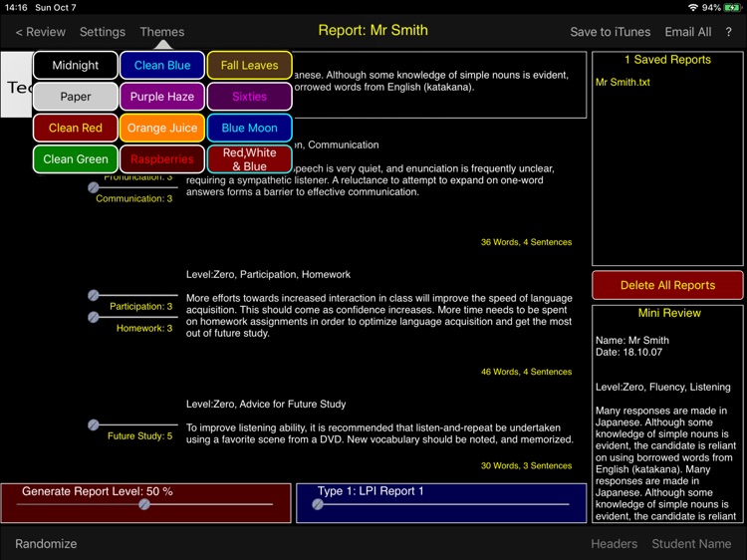Image resolution: width=747 pixels, height=560 pixels.
Task: Select the Communication: 3 label
Action: pyautogui.click(x=133, y=198)
